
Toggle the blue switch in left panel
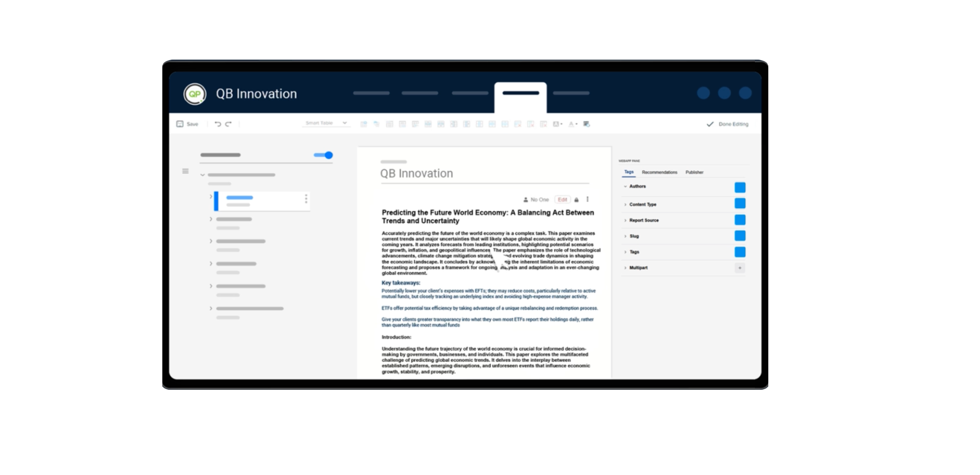pyautogui.click(x=324, y=155)
